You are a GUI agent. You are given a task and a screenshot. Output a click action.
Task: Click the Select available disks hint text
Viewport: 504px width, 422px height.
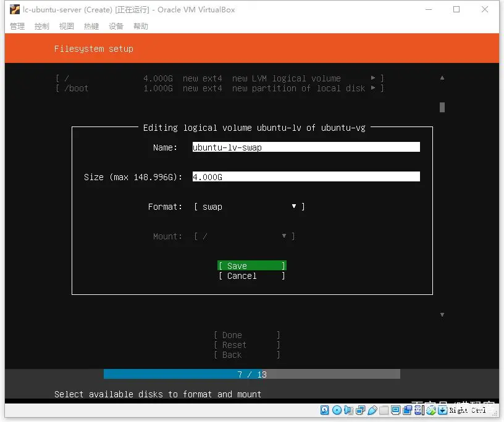pos(157,394)
